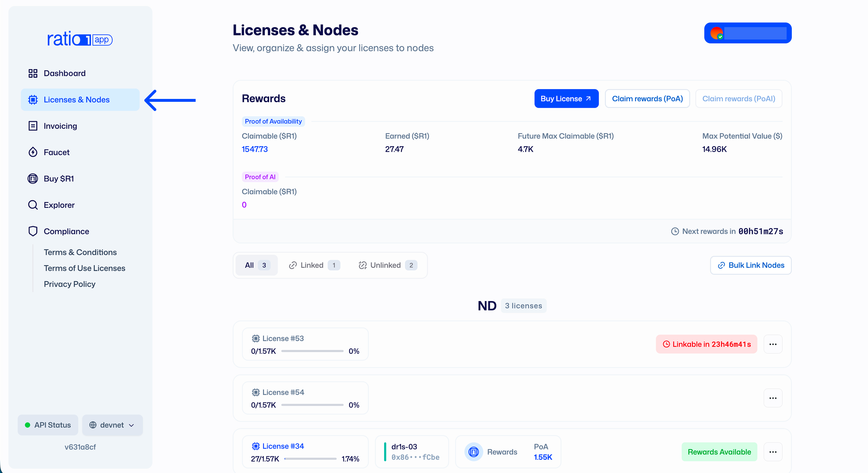Open the License #34 options menu
868x473 pixels.
click(773, 452)
